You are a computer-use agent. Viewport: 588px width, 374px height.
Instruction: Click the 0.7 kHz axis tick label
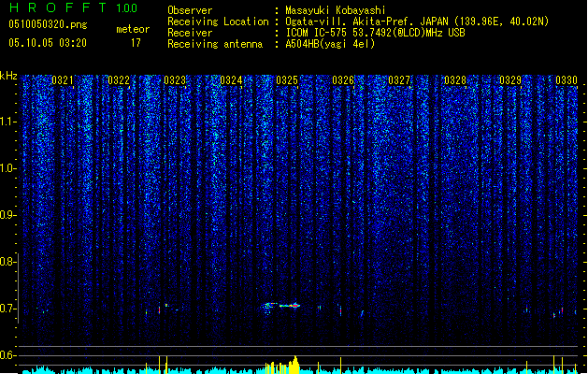click(7, 309)
